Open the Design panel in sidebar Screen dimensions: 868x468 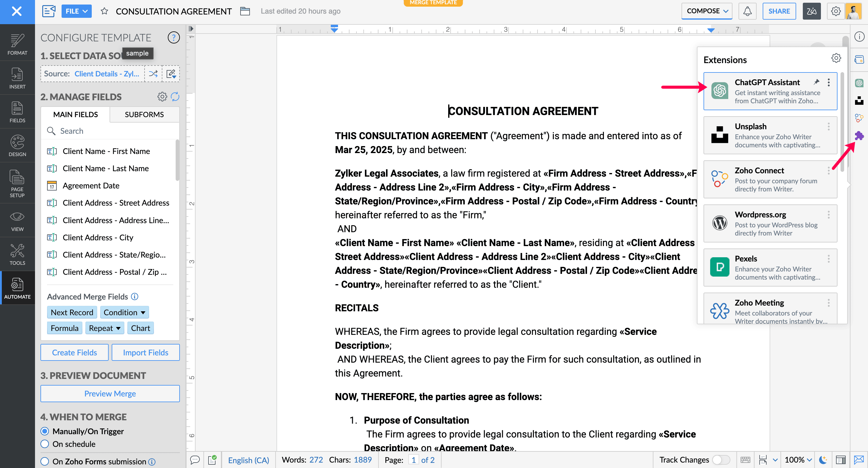pyautogui.click(x=17, y=146)
